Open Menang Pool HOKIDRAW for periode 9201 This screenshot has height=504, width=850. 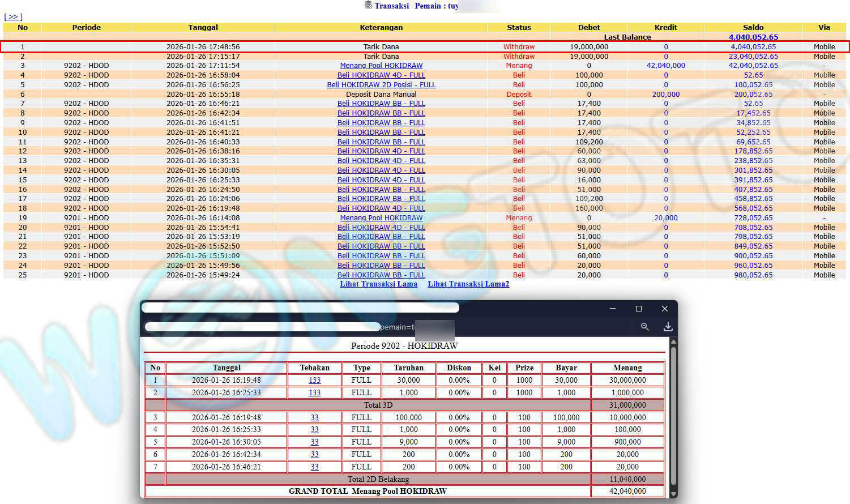381,218
